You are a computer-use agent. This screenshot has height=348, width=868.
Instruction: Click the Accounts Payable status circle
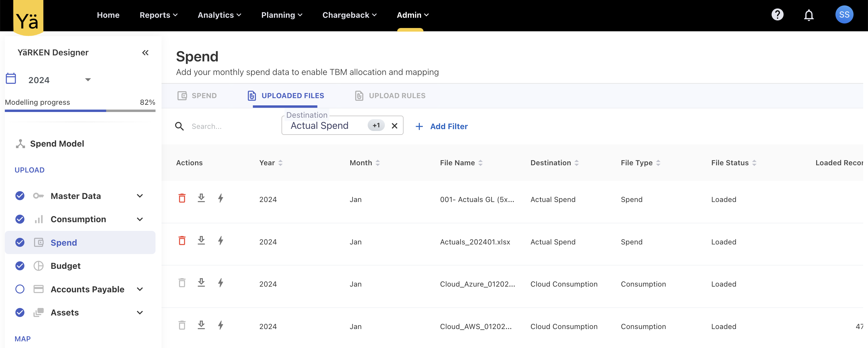point(20,289)
